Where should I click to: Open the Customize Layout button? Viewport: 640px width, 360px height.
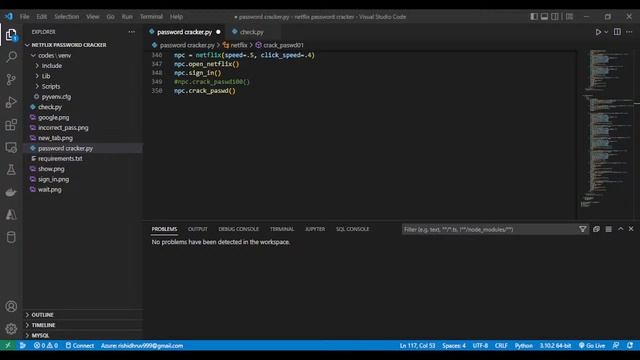[569, 17]
